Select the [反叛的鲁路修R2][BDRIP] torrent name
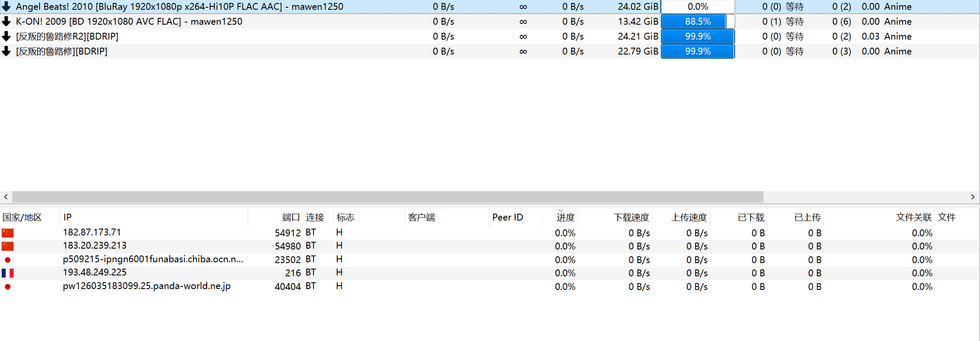The height and width of the screenshot is (341, 980). [67, 36]
